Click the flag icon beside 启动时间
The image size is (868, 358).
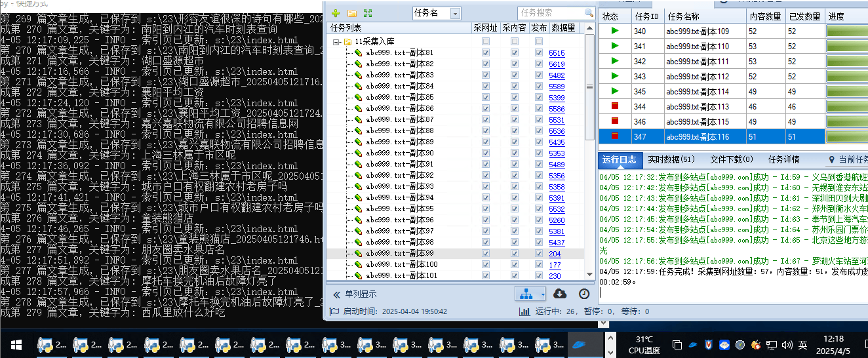(x=334, y=311)
